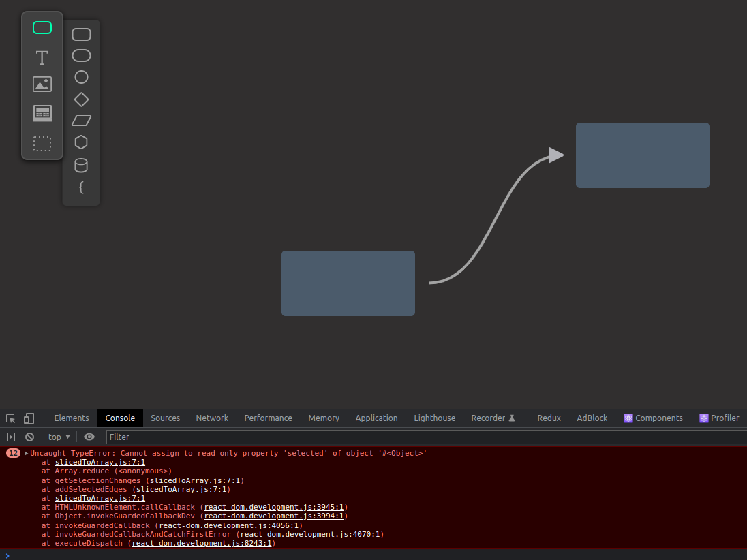
Task: Clear the console messages
Action: (x=29, y=437)
